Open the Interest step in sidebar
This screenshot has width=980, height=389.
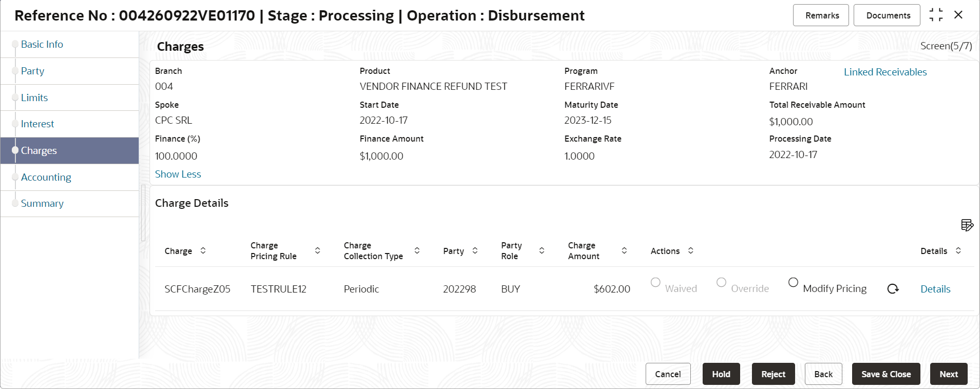(x=37, y=124)
